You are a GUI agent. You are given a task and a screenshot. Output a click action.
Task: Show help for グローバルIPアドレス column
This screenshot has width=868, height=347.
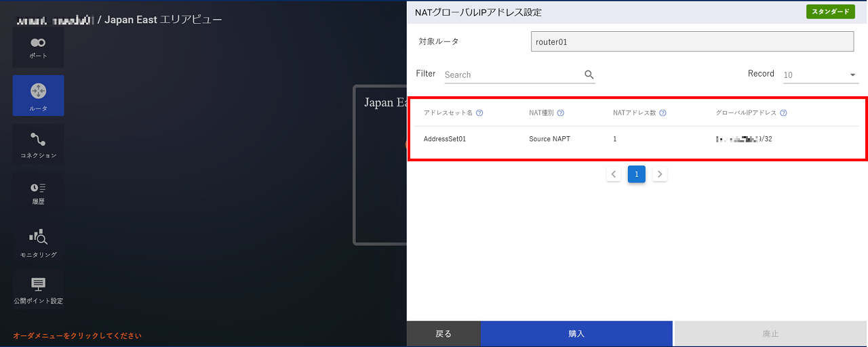(783, 113)
